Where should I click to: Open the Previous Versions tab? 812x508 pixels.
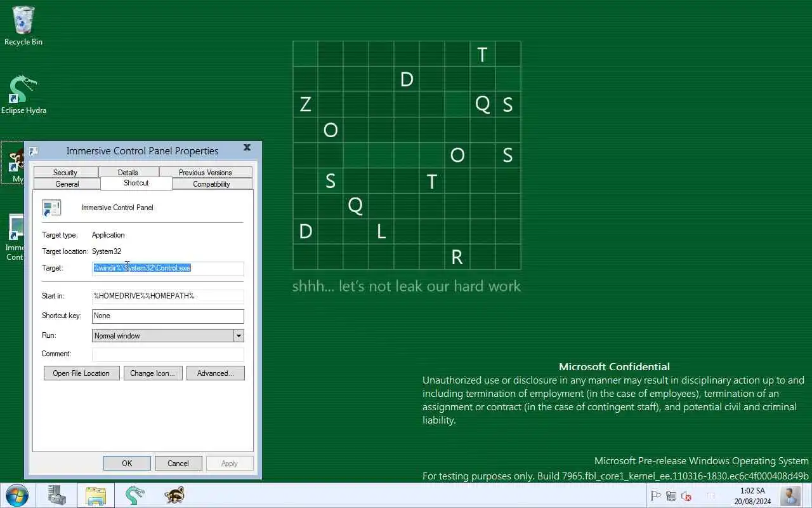pos(206,172)
